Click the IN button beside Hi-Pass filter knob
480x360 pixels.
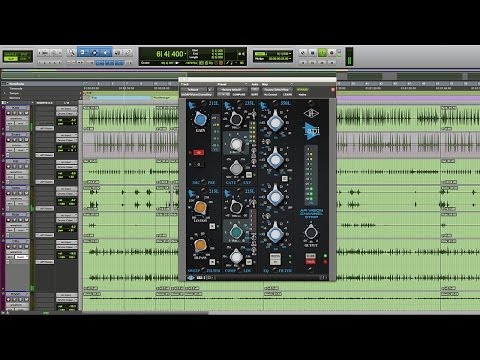click(x=212, y=262)
